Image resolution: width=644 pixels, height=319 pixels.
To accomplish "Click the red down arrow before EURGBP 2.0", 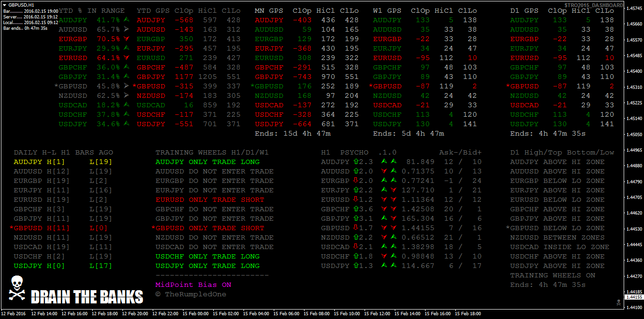I will click(x=355, y=181).
